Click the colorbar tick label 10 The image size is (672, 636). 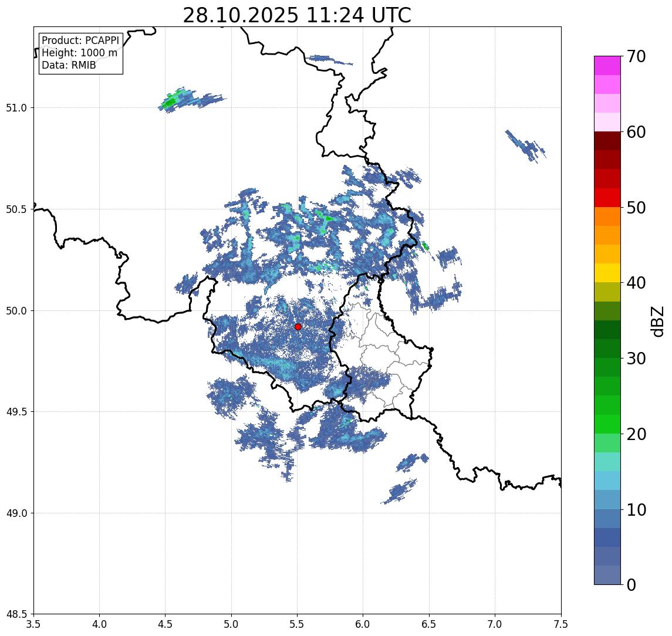coord(636,510)
